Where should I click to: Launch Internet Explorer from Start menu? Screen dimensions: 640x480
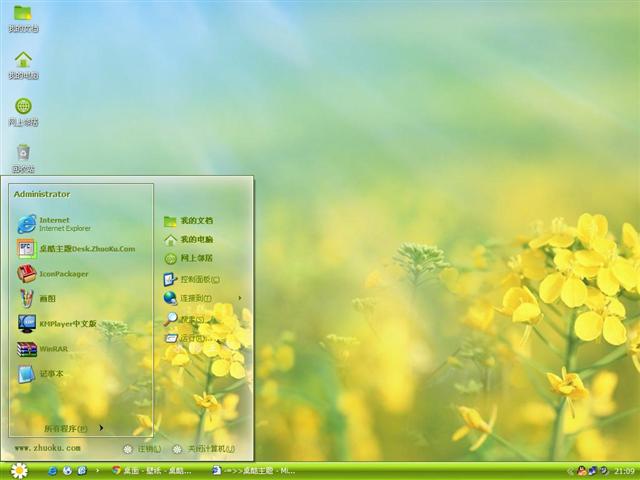tap(54, 224)
